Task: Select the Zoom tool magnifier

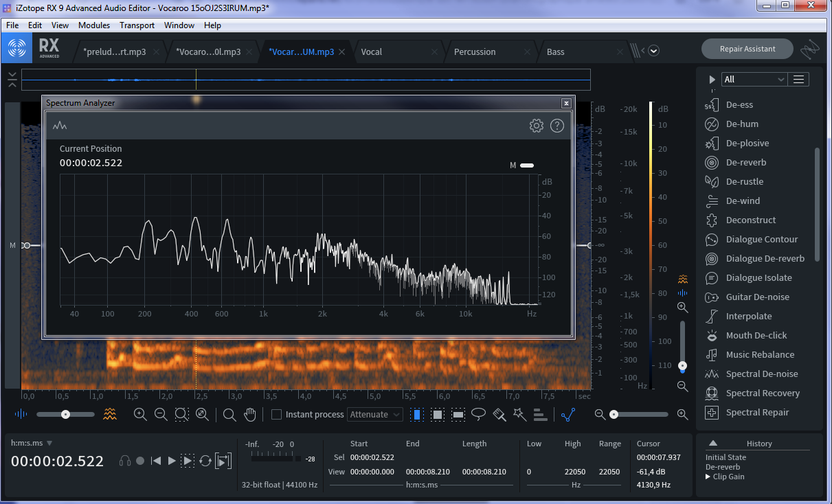Action: pos(229,415)
